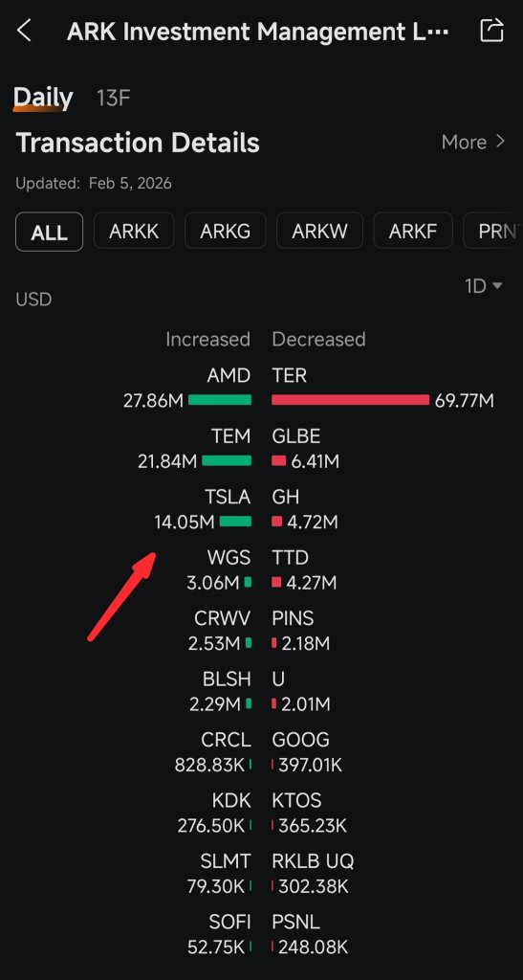Select the GLBE ticker
Image resolution: width=523 pixels, height=980 pixels.
[296, 435]
